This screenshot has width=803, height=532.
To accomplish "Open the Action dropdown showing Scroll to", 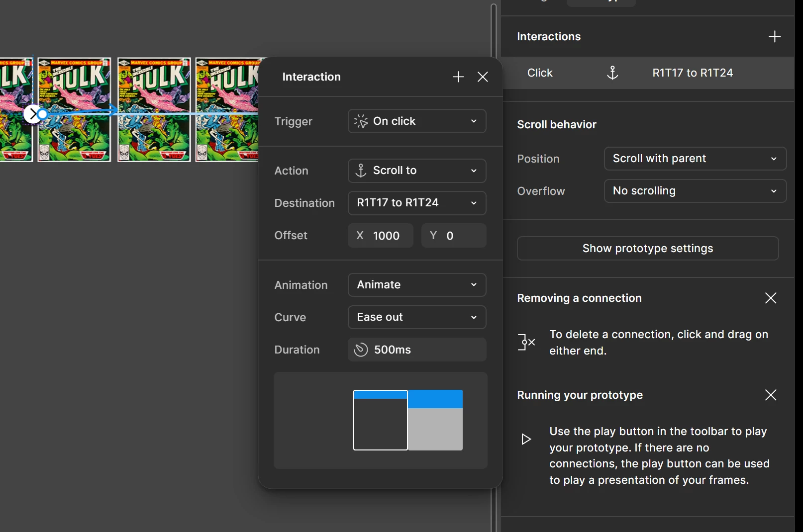I will coord(417,171).
